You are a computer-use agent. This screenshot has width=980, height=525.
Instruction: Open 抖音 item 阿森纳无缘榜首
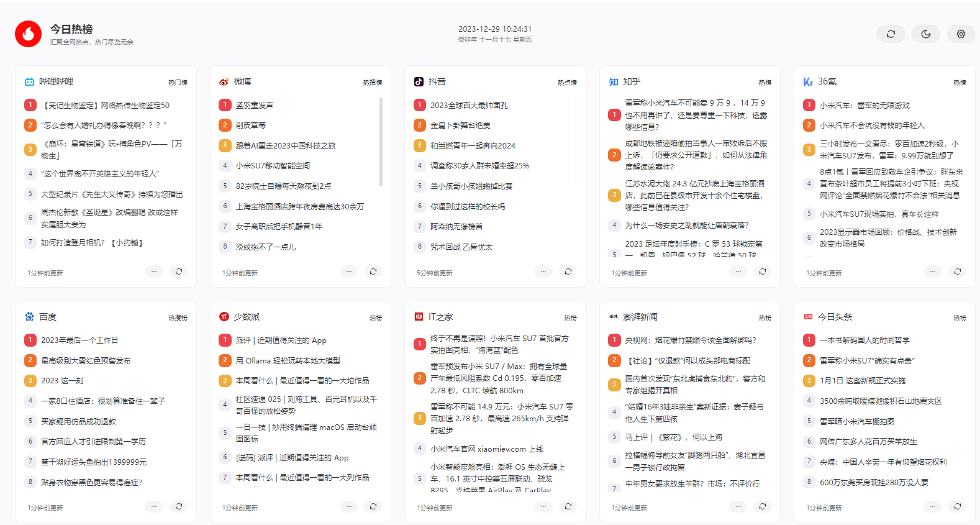pyautogui.click(x=456, y=227)
